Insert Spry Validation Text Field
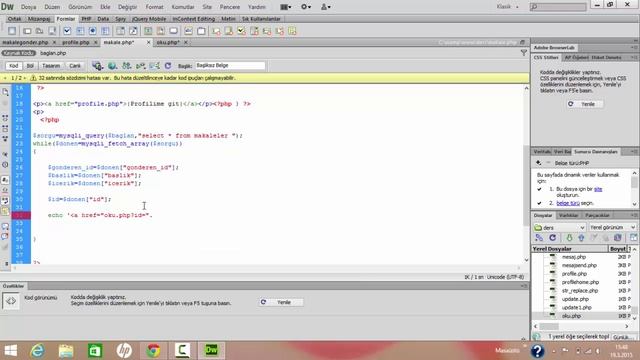 (216, 31)
